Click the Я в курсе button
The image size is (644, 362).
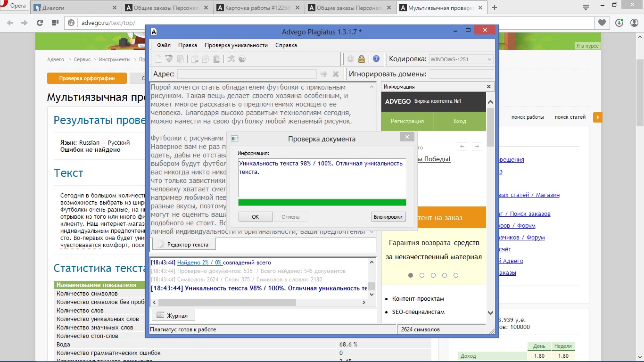587,46
